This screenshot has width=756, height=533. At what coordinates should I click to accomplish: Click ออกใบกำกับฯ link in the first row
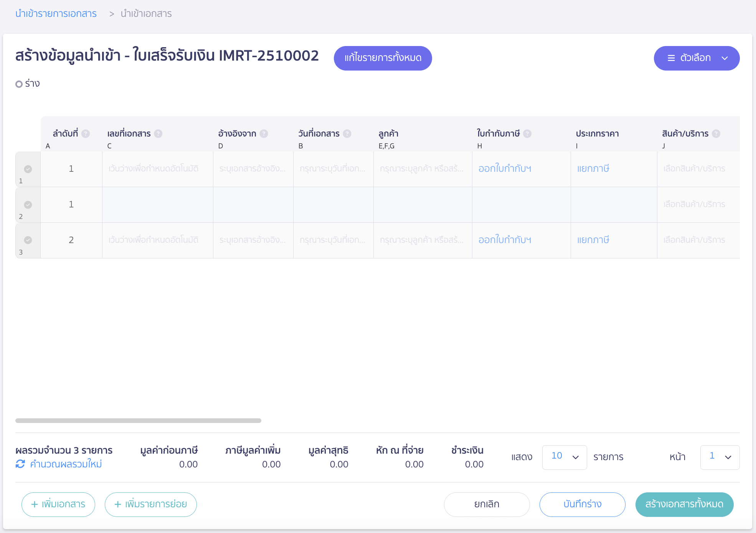pos(504,169)
